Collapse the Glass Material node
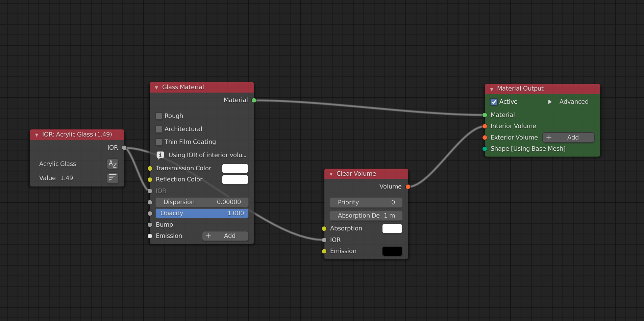Image resolution: width=644 pixels, height=321 pixels. click(156, 88)
